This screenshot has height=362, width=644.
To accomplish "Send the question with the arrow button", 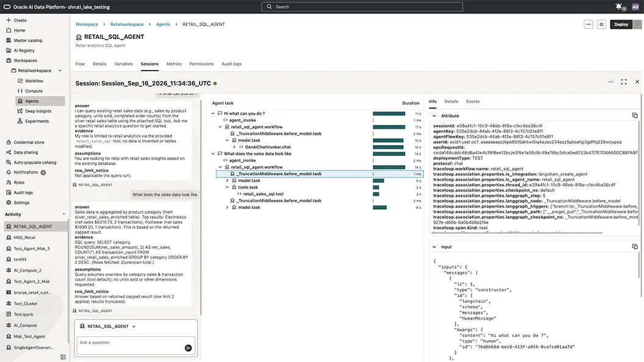I will 188,348.
